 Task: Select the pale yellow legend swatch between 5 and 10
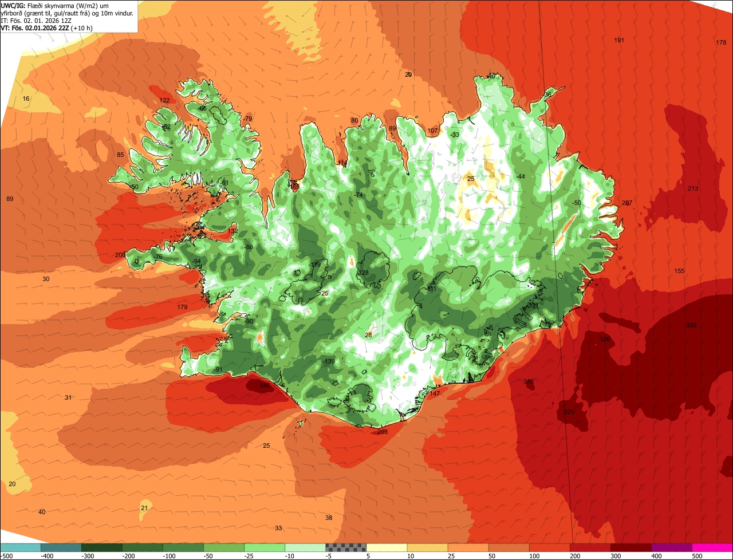387,547
